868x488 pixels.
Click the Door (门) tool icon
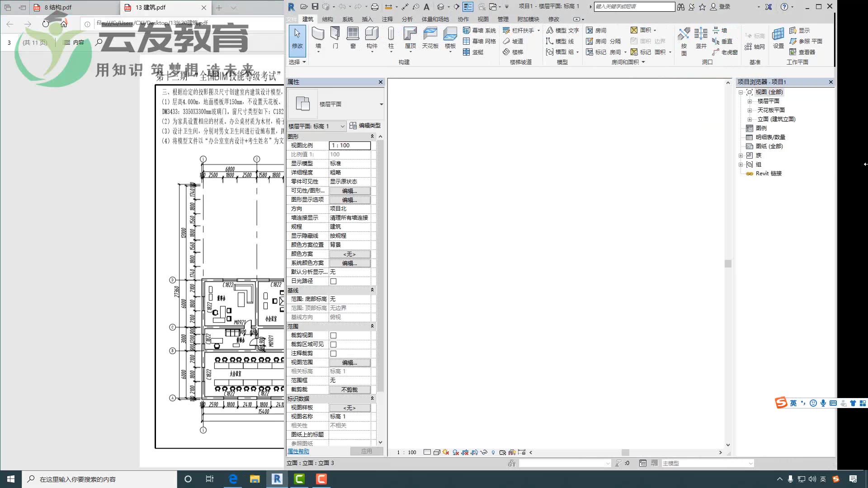(x=335, y=37)
